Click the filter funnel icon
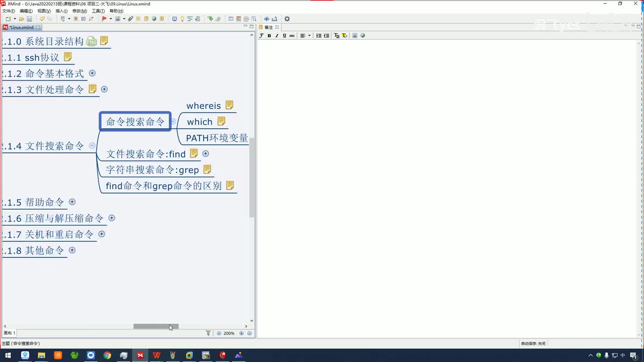Screen dimensions: 644x362 coord(208,333)
